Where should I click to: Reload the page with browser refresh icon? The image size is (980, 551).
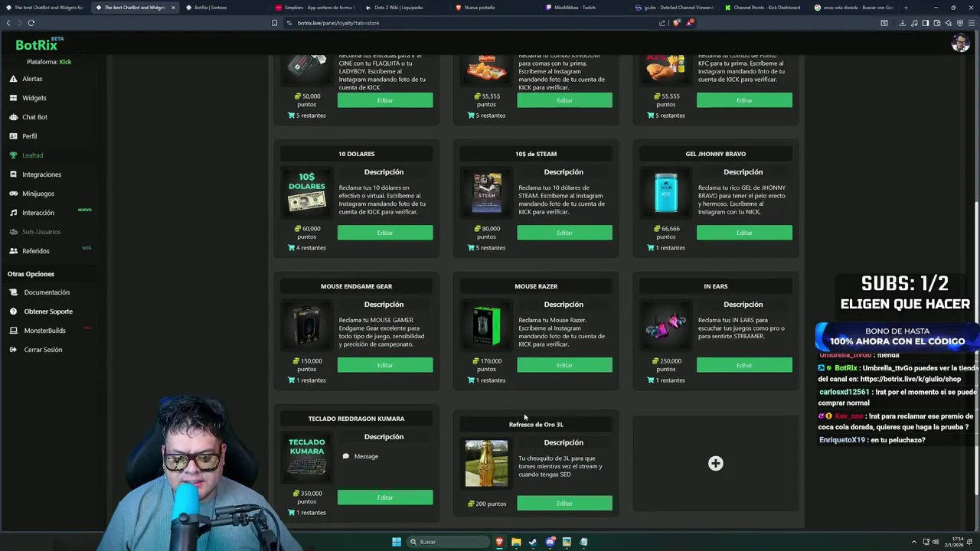(x=31, y=23)
